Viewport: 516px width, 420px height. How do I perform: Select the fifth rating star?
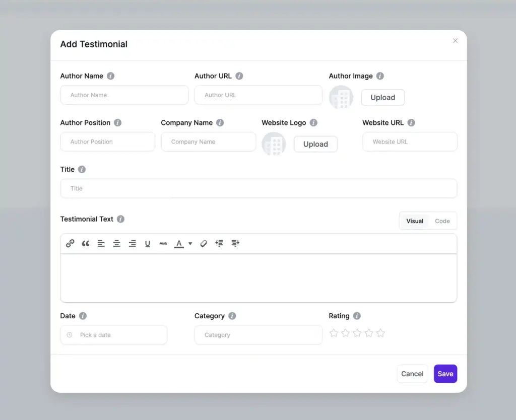click(380, 333)
